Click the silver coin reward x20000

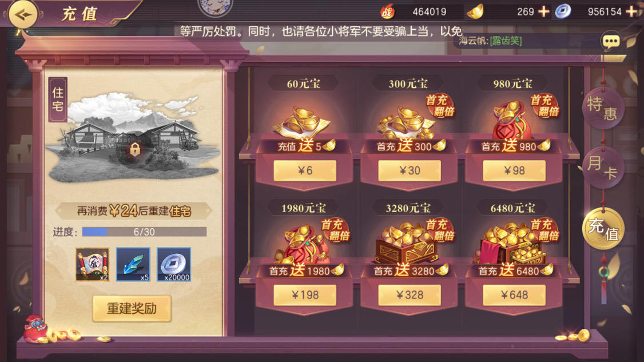pos(174,265)
